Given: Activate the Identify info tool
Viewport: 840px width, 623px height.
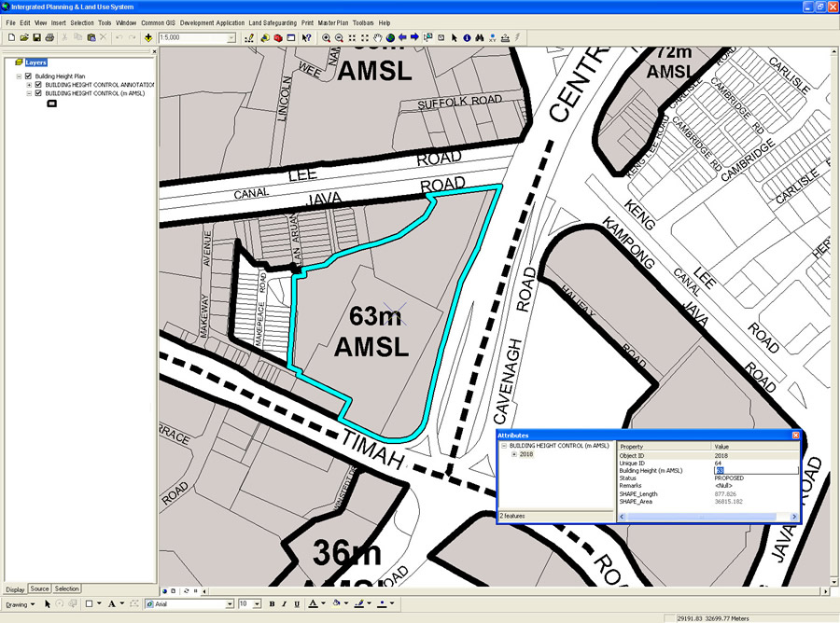Looking at the screenshot, I should point(467,38).
